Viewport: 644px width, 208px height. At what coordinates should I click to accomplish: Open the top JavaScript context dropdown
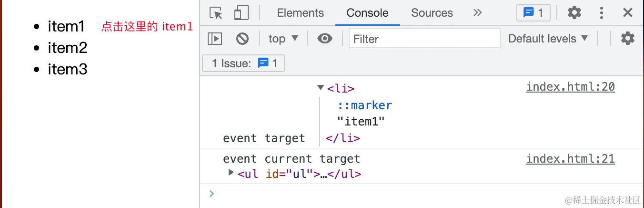point(283,39)
